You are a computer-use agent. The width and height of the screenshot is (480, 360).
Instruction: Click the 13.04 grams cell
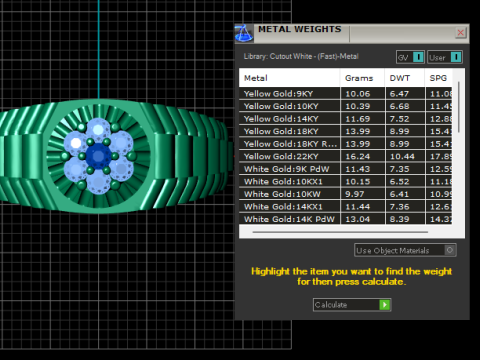(362, 219)
